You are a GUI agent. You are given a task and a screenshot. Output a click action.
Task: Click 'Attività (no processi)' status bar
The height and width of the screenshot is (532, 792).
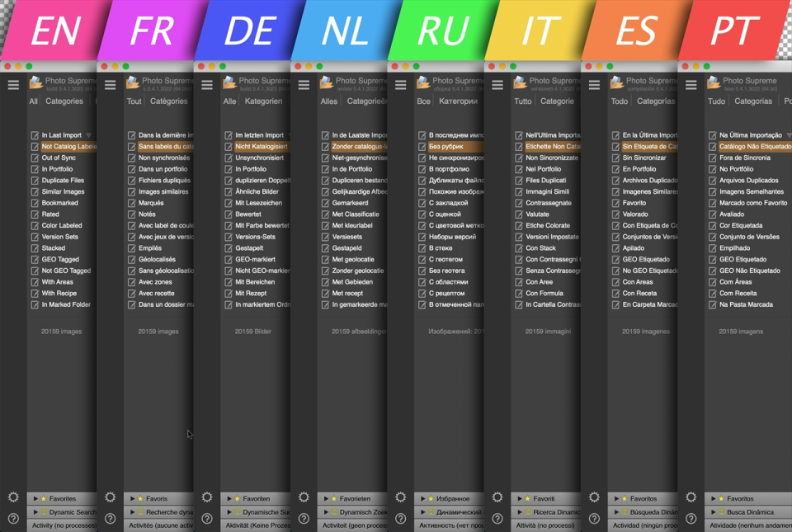point(546,525)
